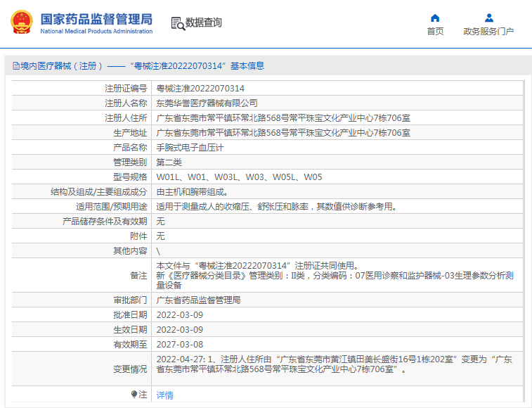532x408 pixels.
Task: Go to 首页 text link
Action: 435,31
